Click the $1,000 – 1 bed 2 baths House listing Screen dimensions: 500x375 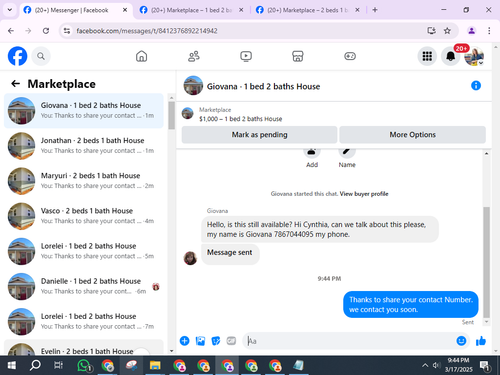point(240,119)
